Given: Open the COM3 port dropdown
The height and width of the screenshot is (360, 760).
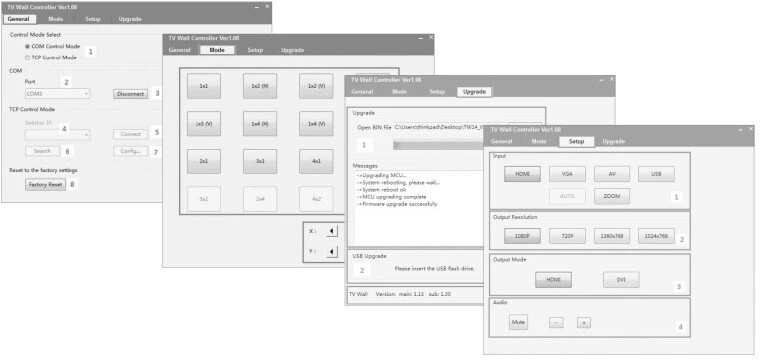Looking at the screenshot, I should coord(57,94).
